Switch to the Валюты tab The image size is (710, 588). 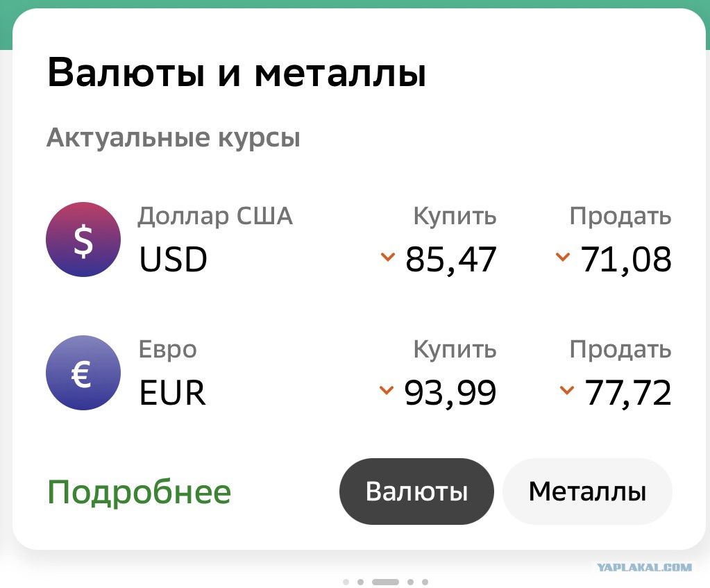point(416,492)
